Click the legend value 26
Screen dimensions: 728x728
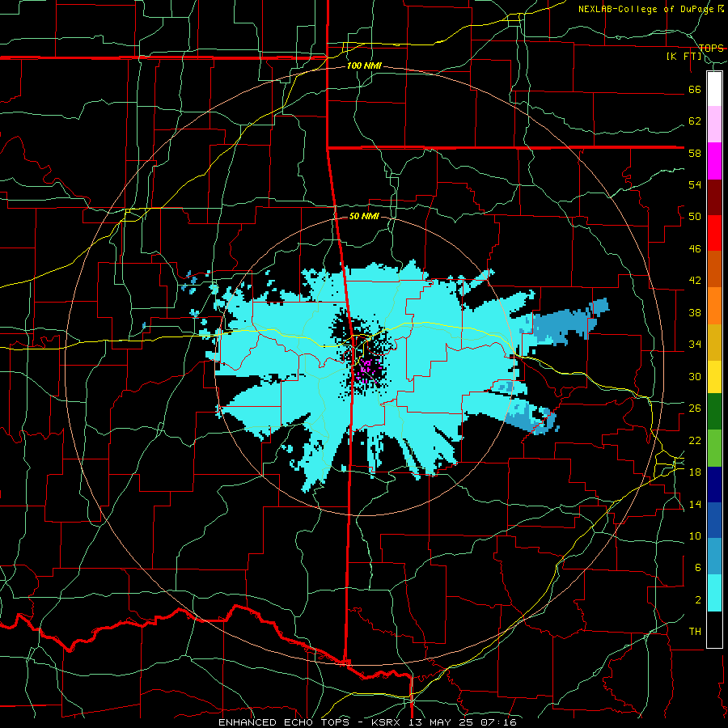click(x=695, y=408)
